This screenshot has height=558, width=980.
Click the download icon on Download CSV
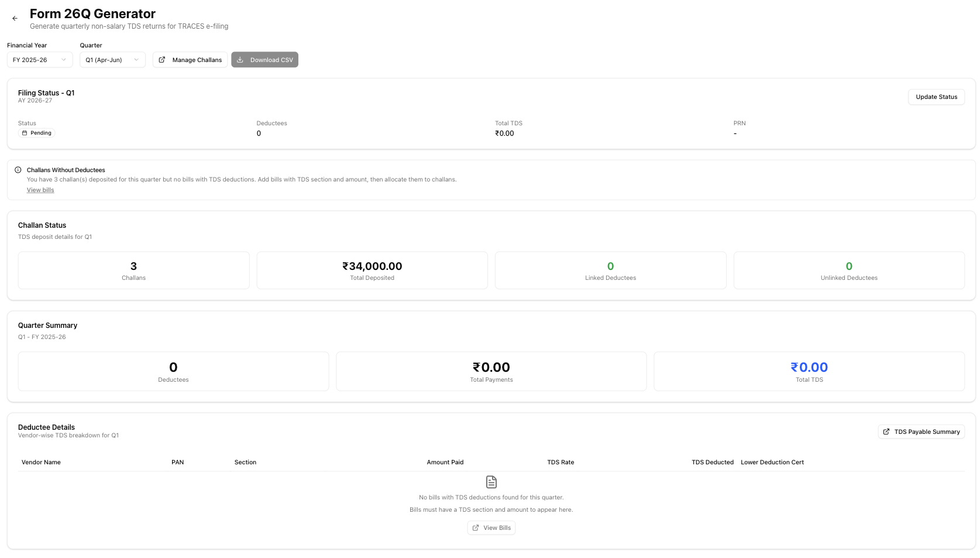tap(240, 60)
